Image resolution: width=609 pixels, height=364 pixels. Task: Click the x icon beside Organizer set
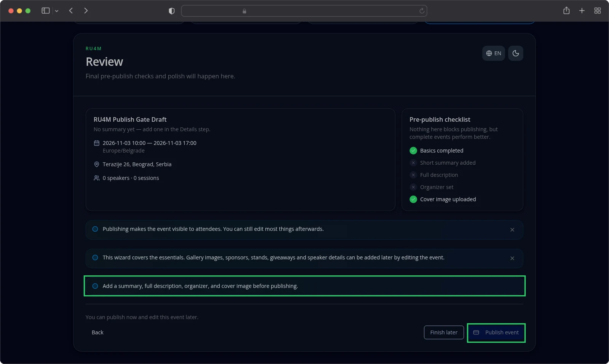tap(413, 187)
